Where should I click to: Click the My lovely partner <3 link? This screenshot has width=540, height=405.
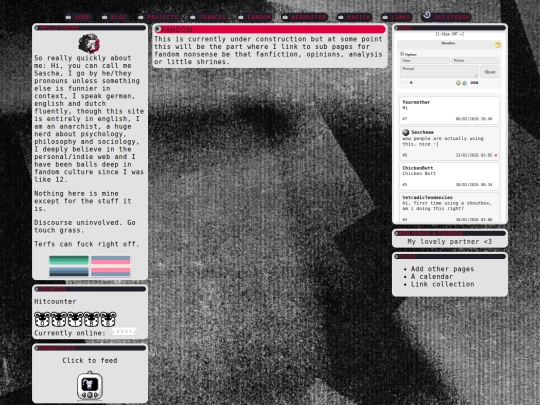tap(449, 242)
